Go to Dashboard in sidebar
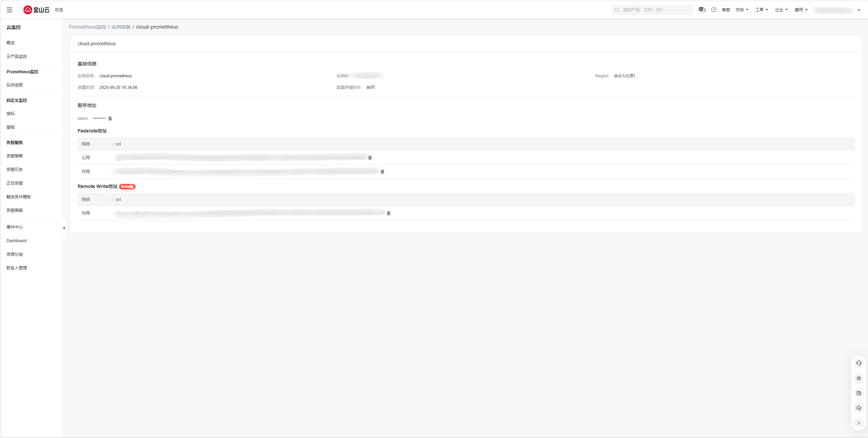The height and width of the screenshot is (438, 868). click(x=16, y=241)
